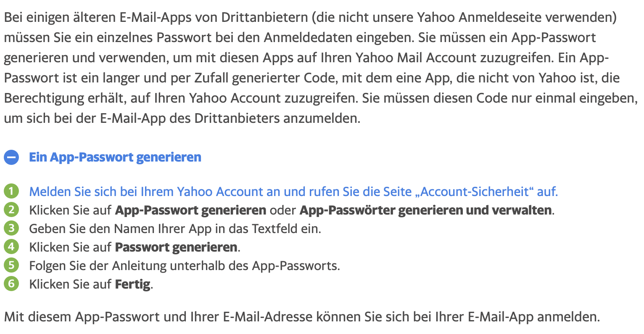Toggle the "Ein App-Passwort generieren" heading
This screenshot has height=334, width=644.
tap(115, 157)
